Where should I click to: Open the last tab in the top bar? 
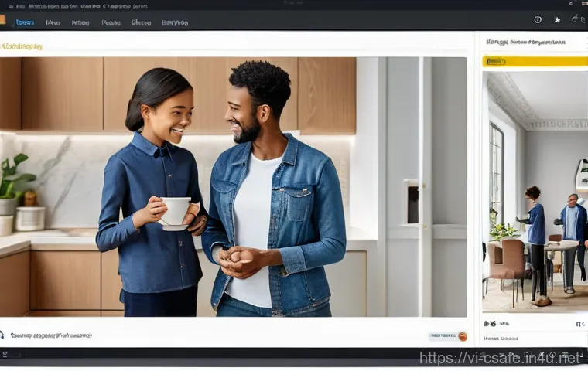point(175,22)
